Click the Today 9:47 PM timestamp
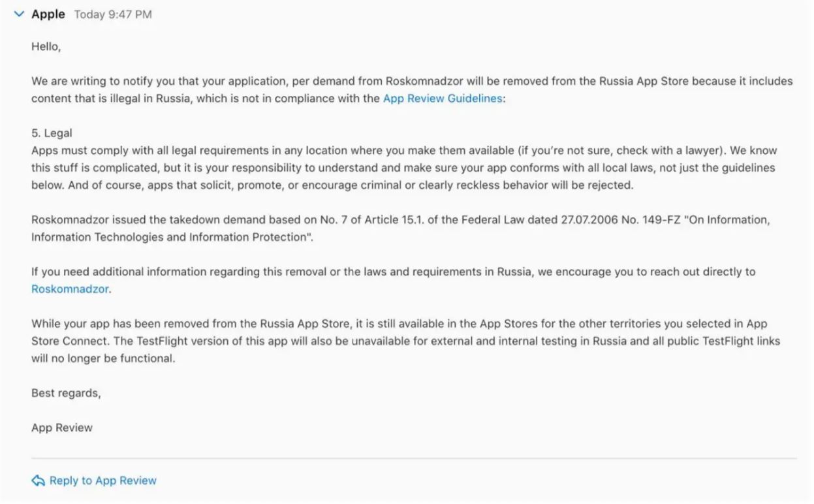The width and height of the screenshot is (814, 504). tap(113, 14)
